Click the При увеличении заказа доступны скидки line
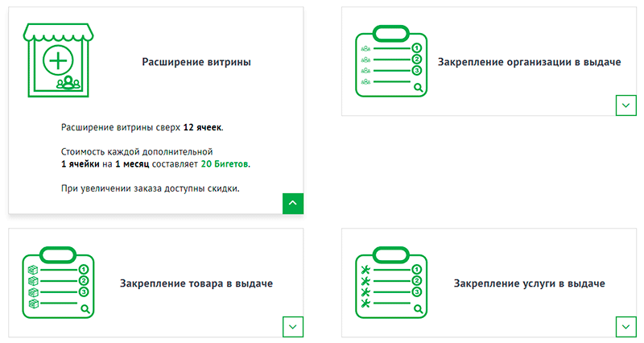The height and width of the screenshot is (343, 644). tap(151, 188)
